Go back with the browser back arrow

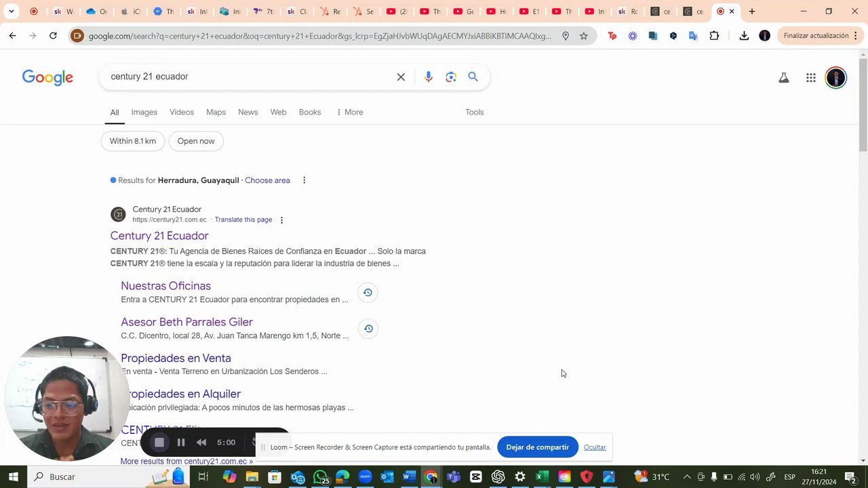click(12, 36)
